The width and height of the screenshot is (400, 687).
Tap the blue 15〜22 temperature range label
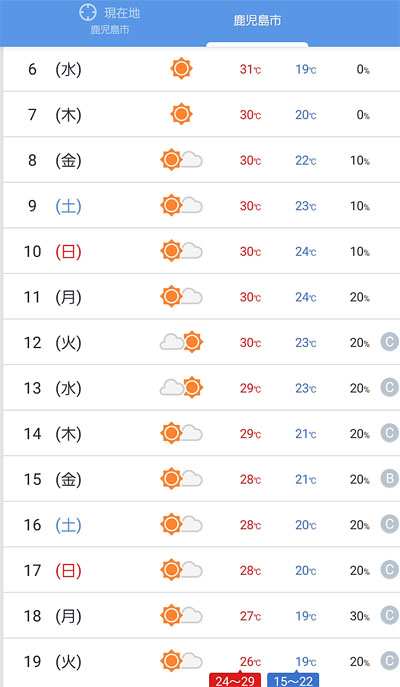pyautogui.click(x=293, y=680)
